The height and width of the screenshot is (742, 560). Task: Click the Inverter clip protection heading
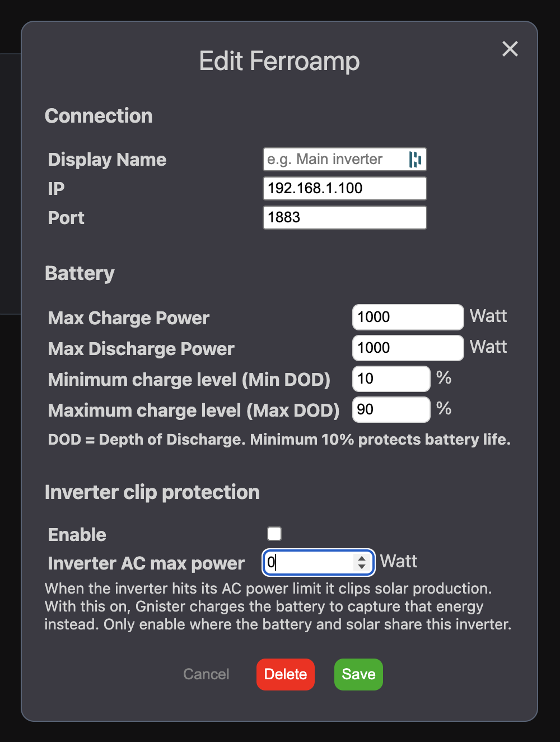(152, 492)
